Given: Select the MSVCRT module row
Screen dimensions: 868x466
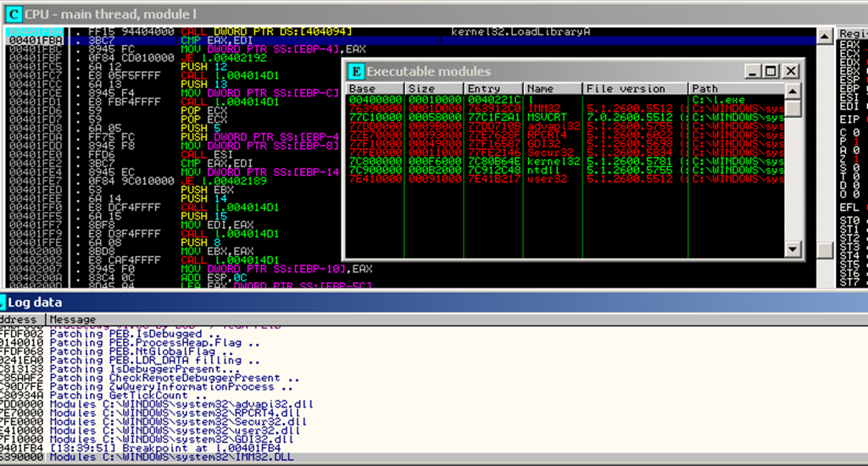Looking at the screenshot, I should pos(551,116).
